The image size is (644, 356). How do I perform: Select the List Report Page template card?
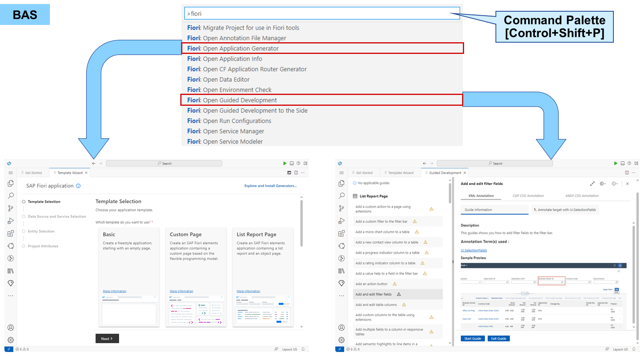263,277
